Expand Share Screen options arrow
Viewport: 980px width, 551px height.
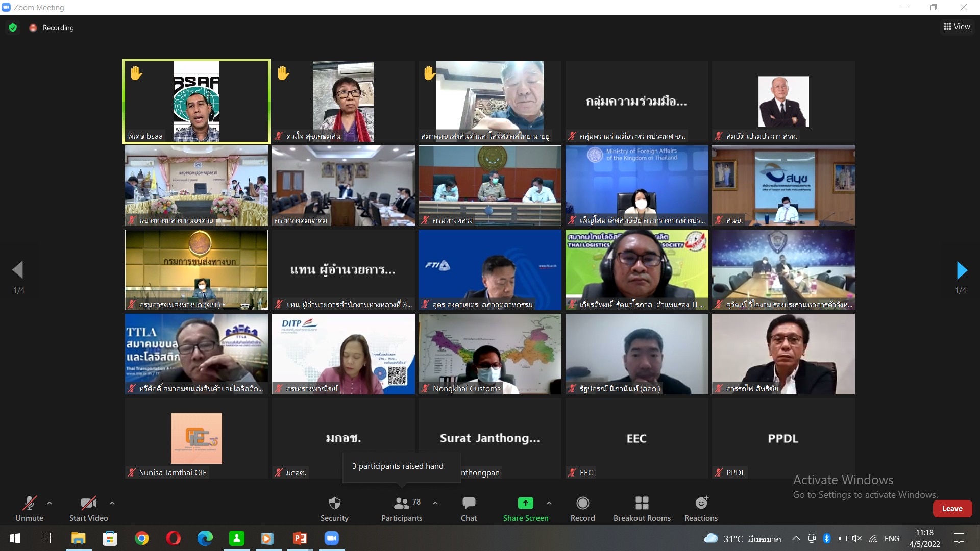point(549,503)
